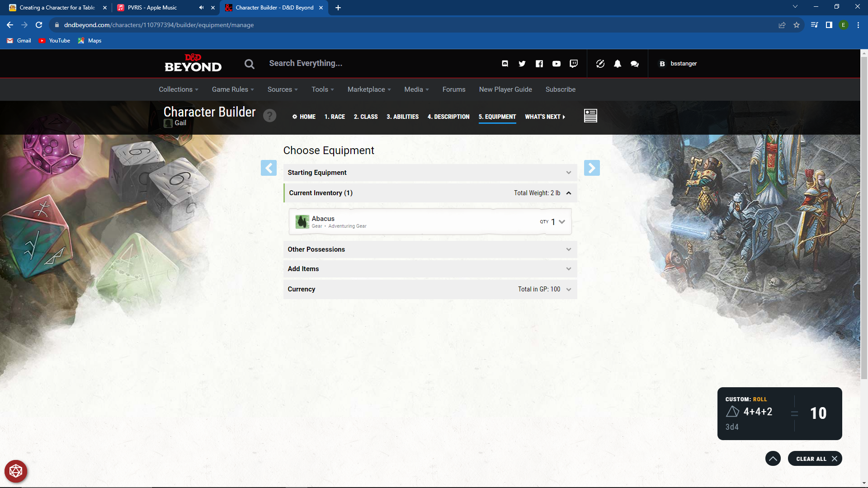The height and width of the screenshot is (488, 868).
Task: Open D&D Beyond's YouTube channel icon
Action: (x=557, y=64)
